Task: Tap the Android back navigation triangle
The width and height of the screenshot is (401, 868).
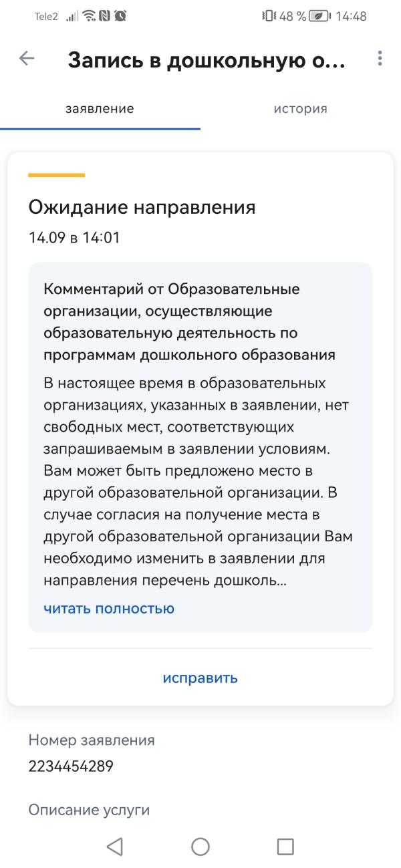Action: [x=114, y=847]
